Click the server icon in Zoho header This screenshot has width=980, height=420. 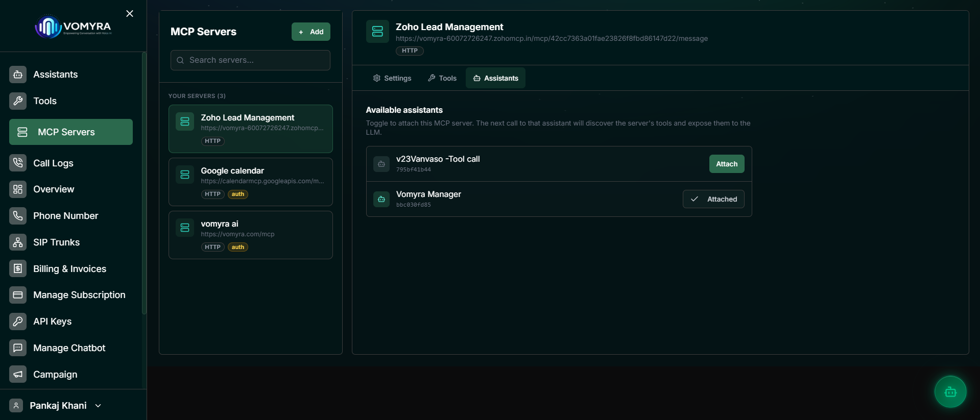(377, 32)
